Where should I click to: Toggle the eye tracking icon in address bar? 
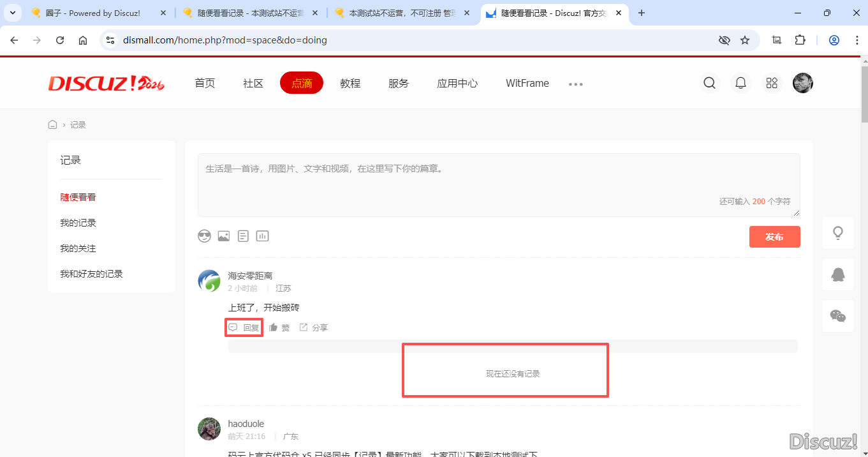pyautogui.click(x=724, y=40)
